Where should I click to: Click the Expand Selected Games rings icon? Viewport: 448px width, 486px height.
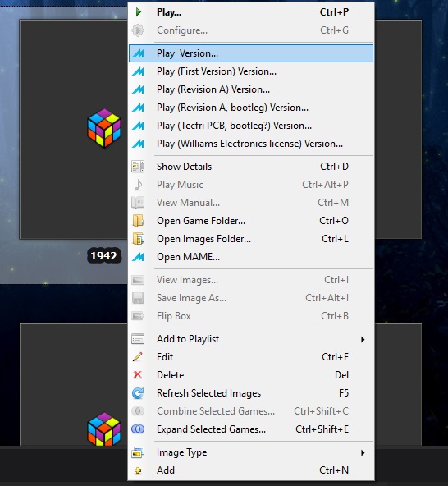point(138,429)
